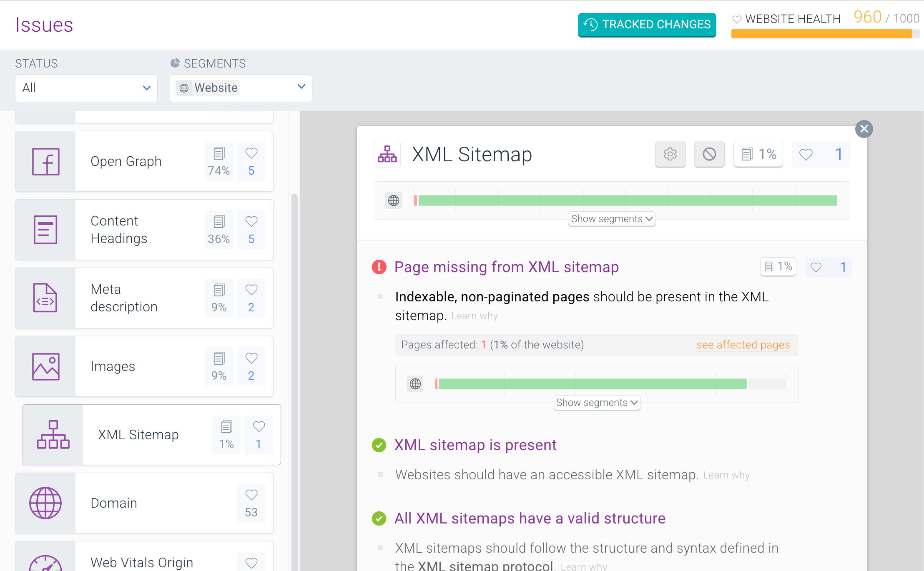Click XML Sitemap list heart score 1
This screenshot has width=924, height=571.
tap(259, 435)
